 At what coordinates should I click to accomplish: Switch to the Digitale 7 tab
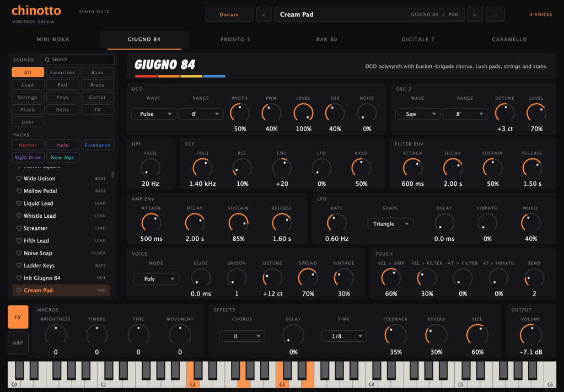418,40
